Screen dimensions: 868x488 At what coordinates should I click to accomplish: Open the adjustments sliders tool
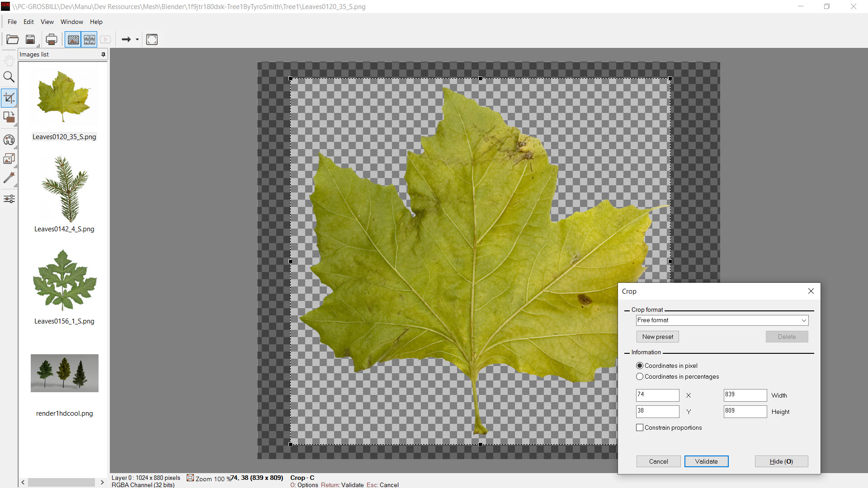tap(9, 199)
